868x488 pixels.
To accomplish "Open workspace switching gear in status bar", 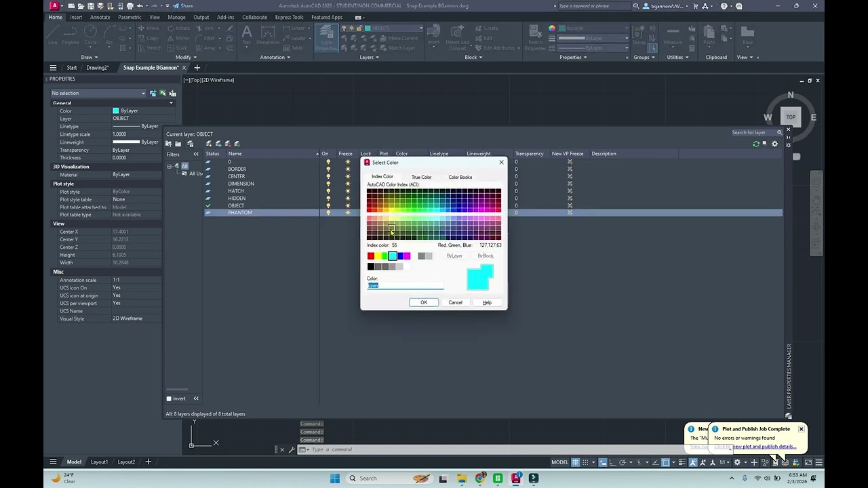I will pyautogui.click(x=737, y=462).
